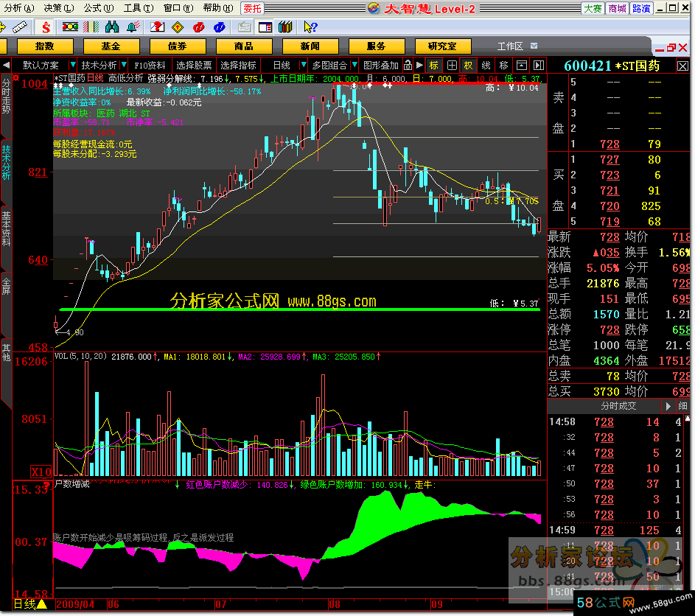Click the 选择股票 toolbar button
The height and width of the screenshot is (616, 695).
click(194, 66)
